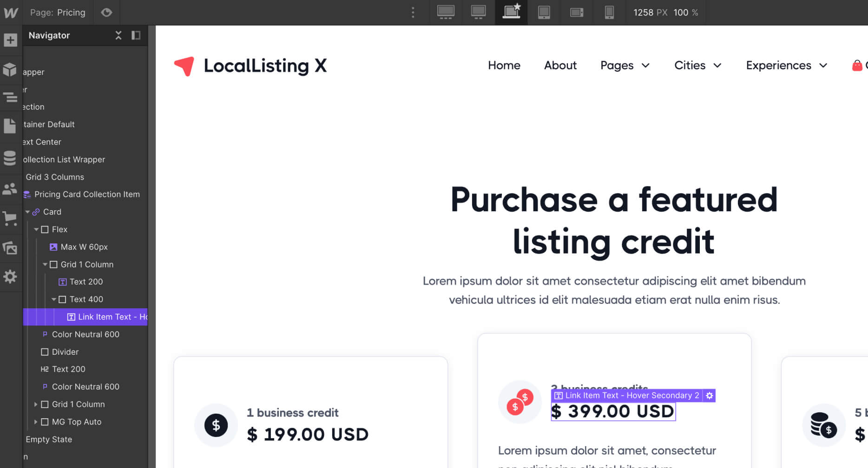Viewport: 868px width, 468px height.
Task: Open the Symbols cube panel
Action: coord(10,69)
